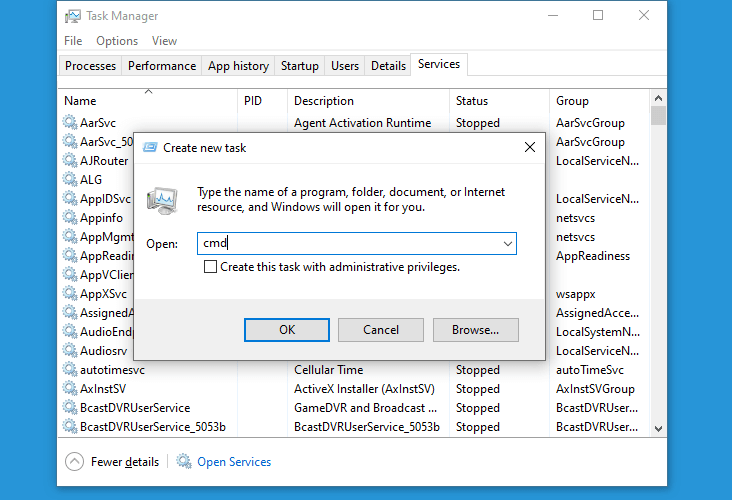This screenshot has height=500, width=732.
Task: Select the Services tab
Action: coord(439,64)
